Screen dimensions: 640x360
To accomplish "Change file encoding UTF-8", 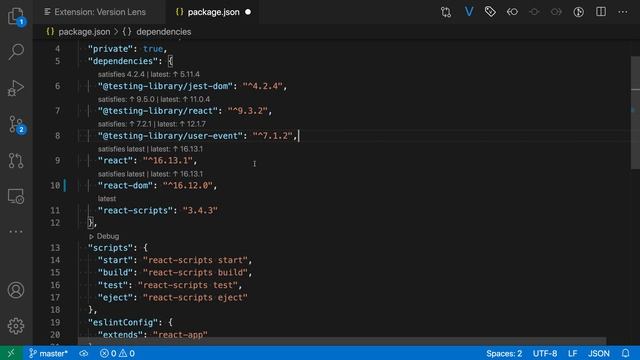I will click(x=545, y=353).
